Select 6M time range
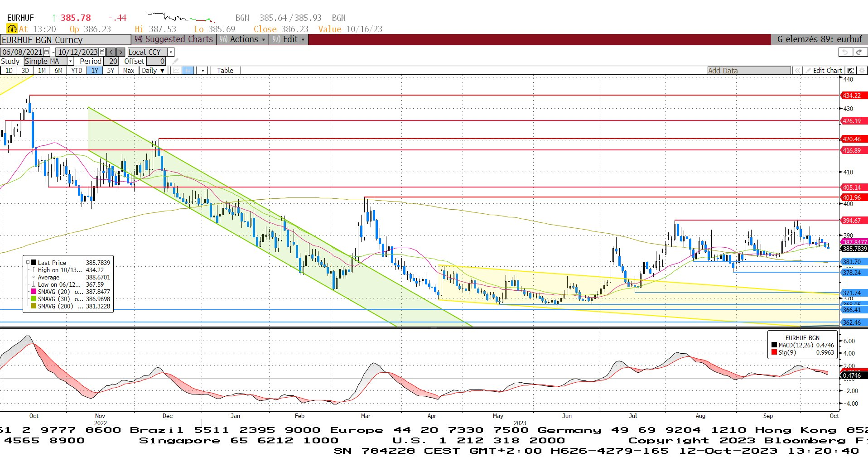This screenshot has width=868, height=476. coord(58,70)
